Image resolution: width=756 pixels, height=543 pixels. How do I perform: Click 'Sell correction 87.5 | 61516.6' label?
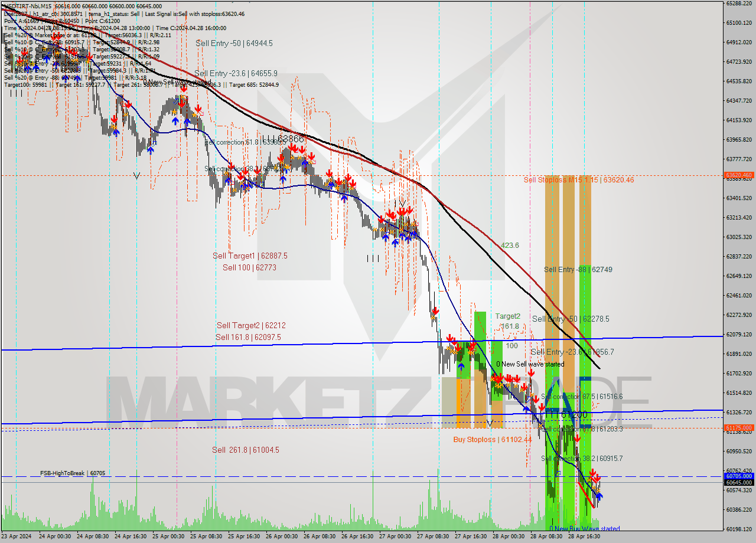tap(582, 397)
